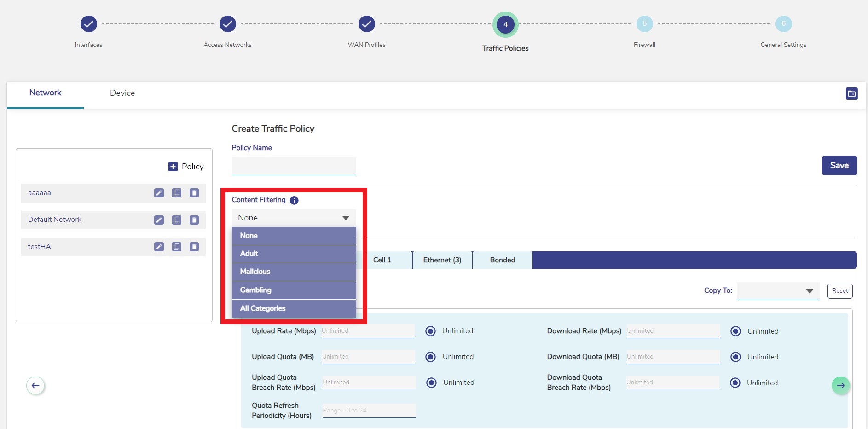Screen dimensions: 868x429
Task: Click edit pencil icon for aaaaaa policy
Action: (159, 193)
